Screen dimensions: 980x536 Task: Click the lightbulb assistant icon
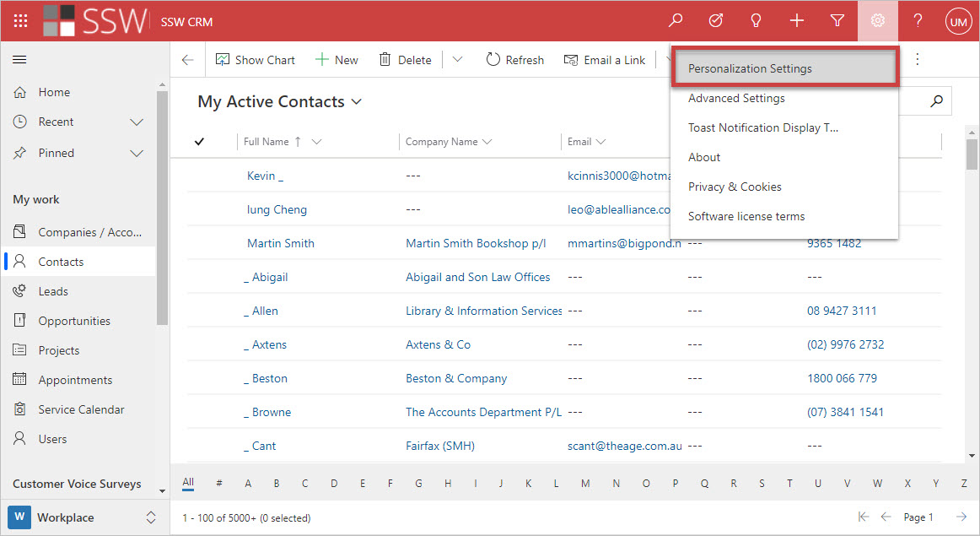click(x=757, y=21)
